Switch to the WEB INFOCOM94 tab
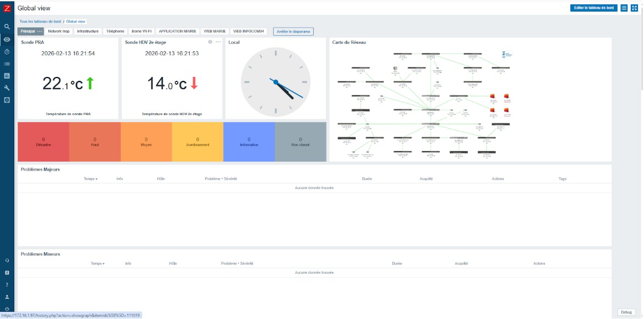The image size is (644, 319). 249,31
